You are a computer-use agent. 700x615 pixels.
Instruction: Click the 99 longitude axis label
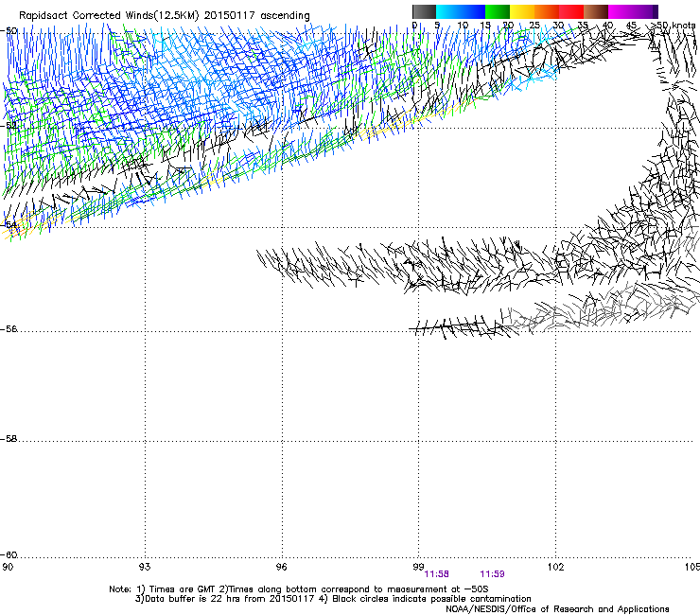tap(418, 567)
